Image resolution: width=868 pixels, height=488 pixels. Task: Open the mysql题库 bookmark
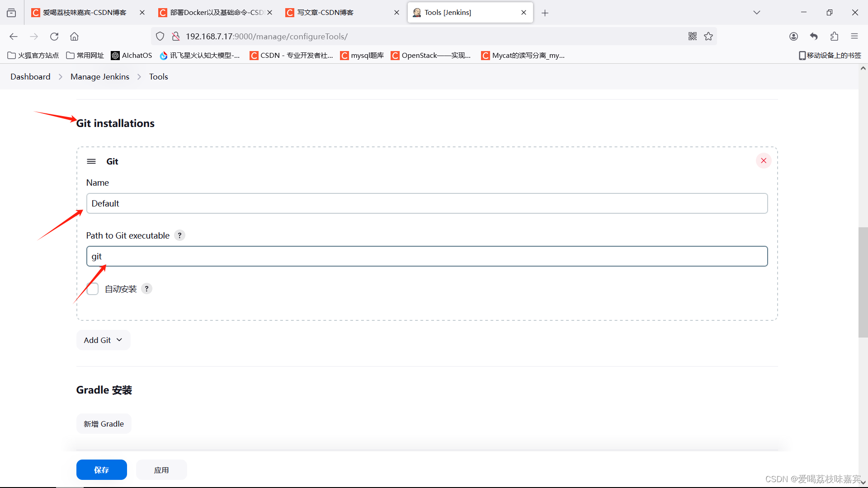point(362,56)
